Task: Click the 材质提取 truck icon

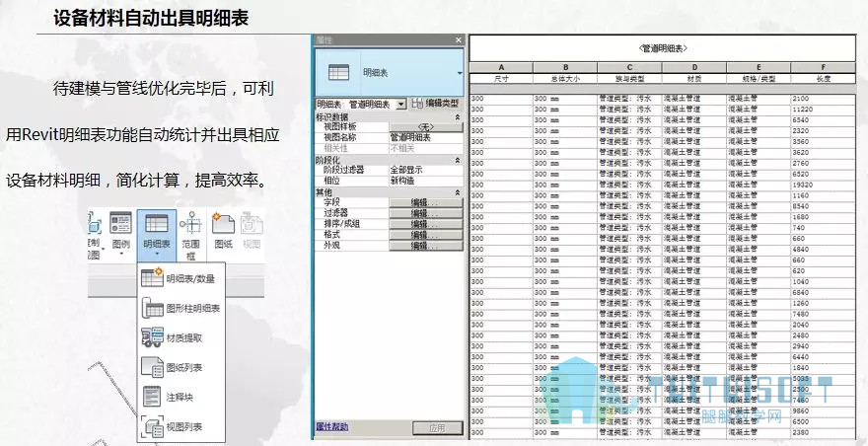Action: pos(152,336)
